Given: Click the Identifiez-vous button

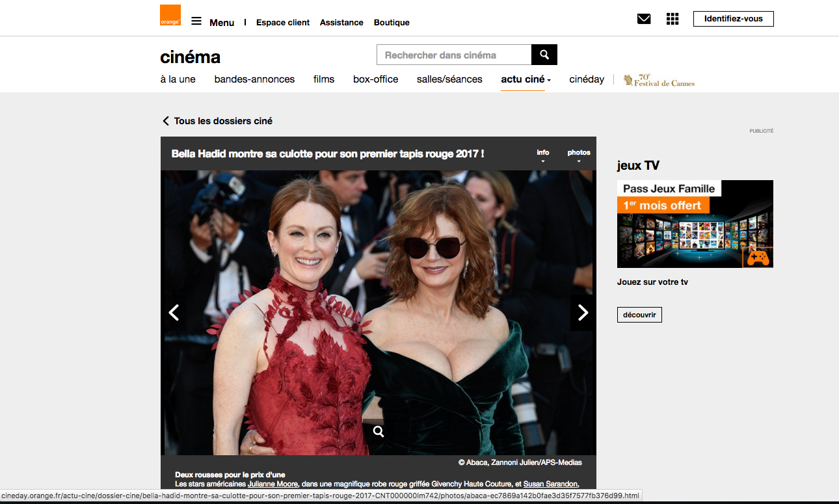Looking at the screenshot, I should click(733, 19).
